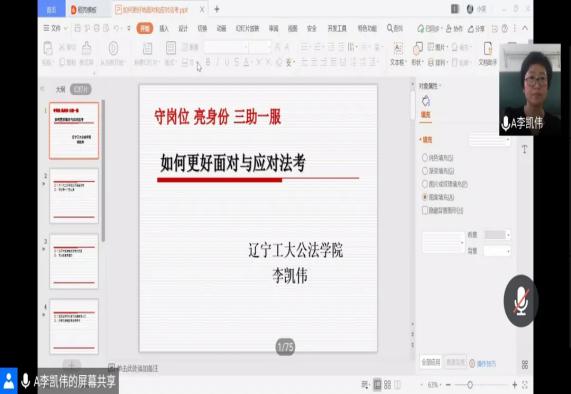Switch to the 插入 Insert tab
The width and height of the screenshot is (571, 394).
click(x=164, y=28)
